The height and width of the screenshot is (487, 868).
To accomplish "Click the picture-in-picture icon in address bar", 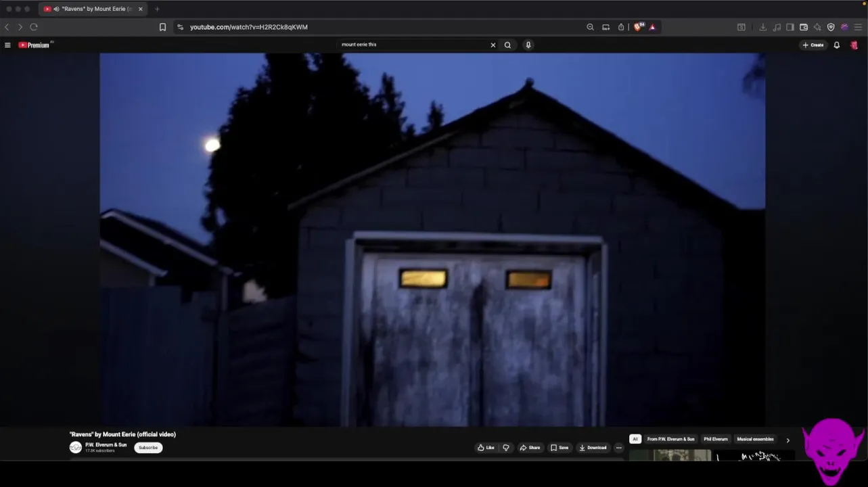I will tap(606, 27).
